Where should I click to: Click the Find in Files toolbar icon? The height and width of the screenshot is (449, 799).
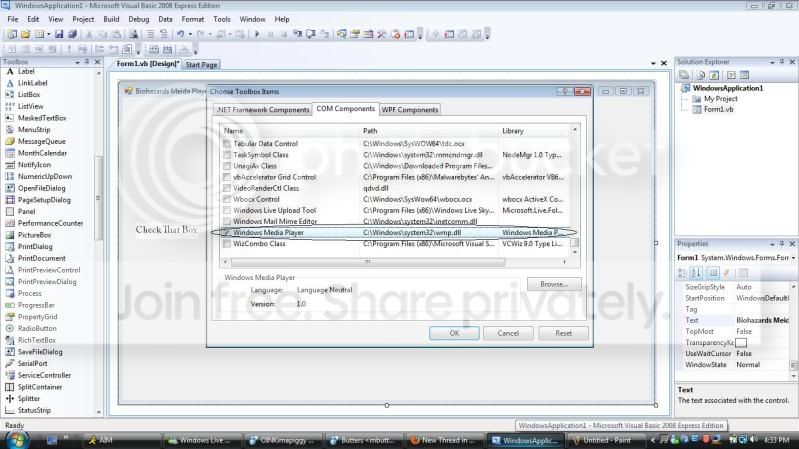pyautogui.click(x=133, y=34)
